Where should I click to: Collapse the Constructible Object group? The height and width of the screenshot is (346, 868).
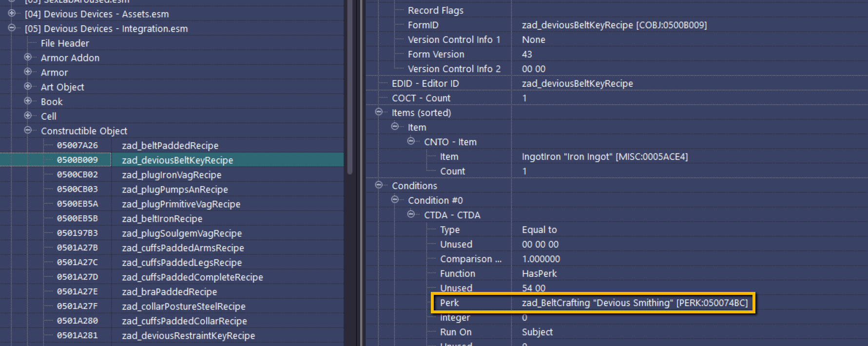coord(28,131)
